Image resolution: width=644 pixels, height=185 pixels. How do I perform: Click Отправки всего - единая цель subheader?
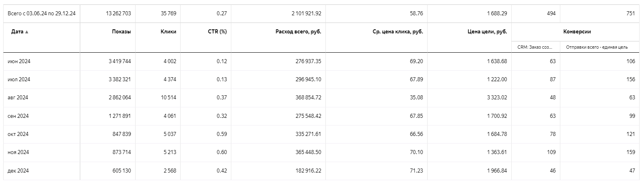[x=597, y=47]
